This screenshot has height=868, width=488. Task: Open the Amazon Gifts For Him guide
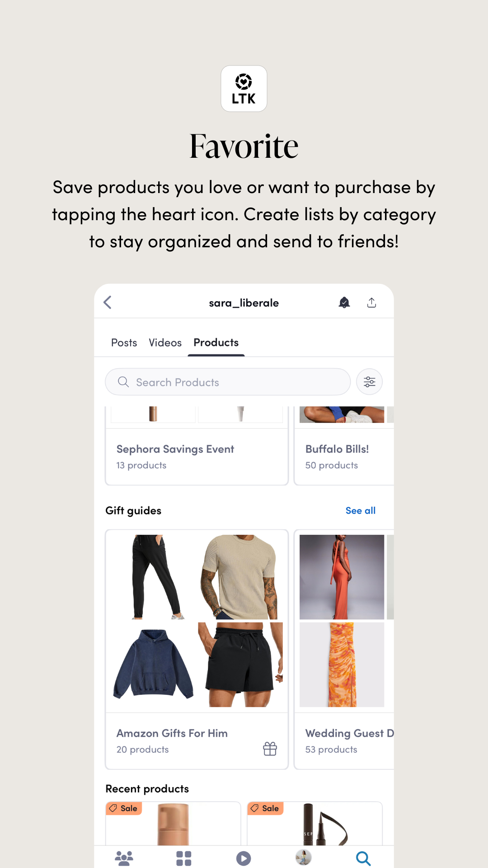[x=197, y=649]
